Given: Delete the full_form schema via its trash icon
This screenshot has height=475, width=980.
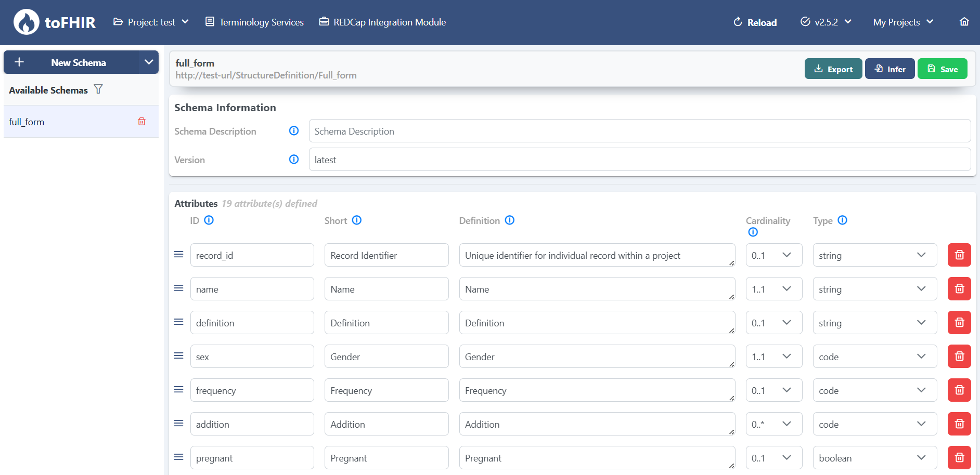Looking at the screenshot, I should [141, 121].
